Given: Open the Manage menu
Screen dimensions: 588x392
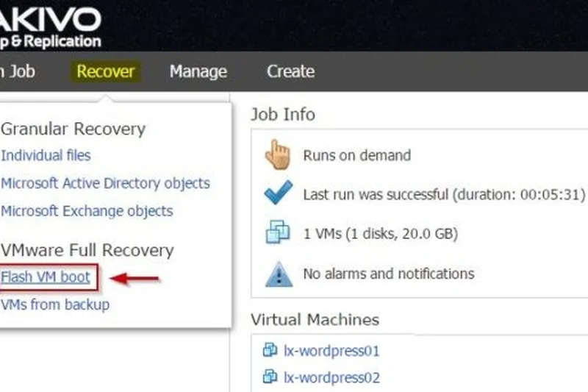Looking at the screenshot, I should [198, 71].
